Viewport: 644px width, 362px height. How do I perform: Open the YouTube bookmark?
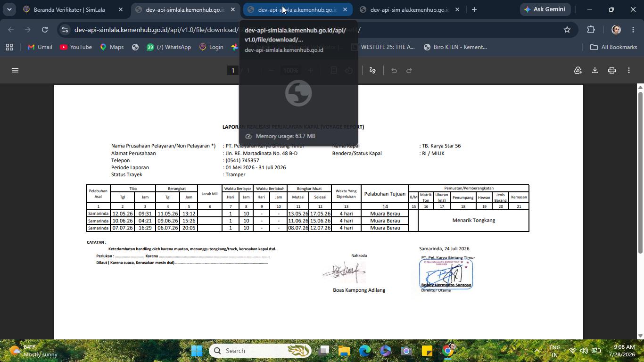76,47
